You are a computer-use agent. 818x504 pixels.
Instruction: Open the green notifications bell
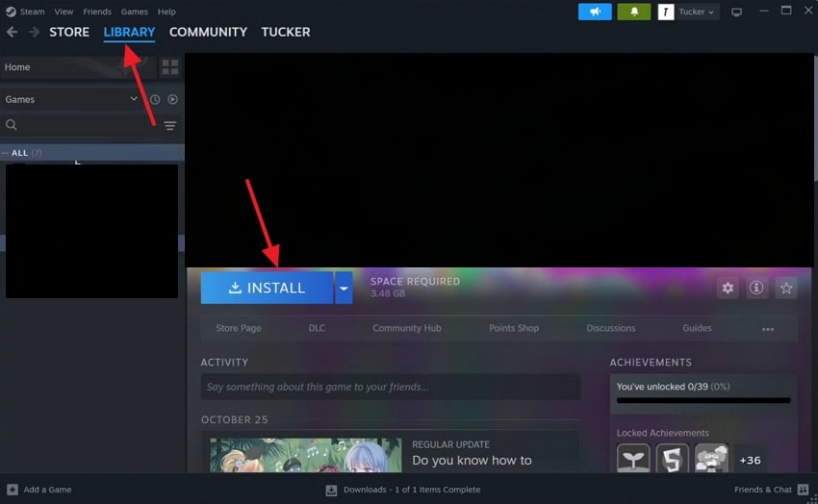(634, 12)
